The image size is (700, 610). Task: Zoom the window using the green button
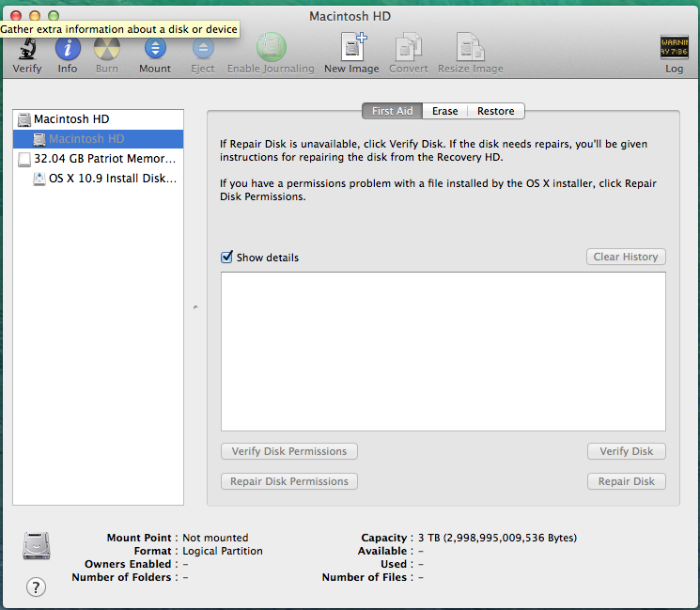(54, 16)
